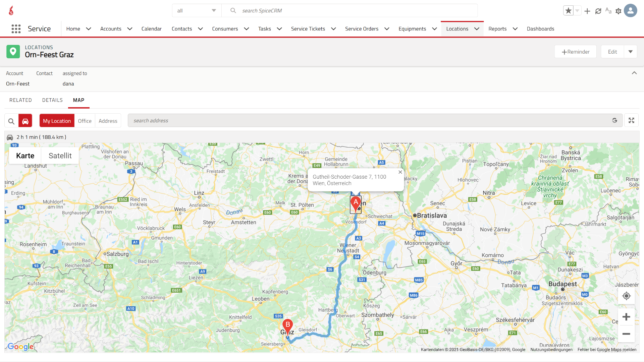This screenshot has width=644, height=362.
Task: Zoom in the map with plus
Action: tap(626, 317)
